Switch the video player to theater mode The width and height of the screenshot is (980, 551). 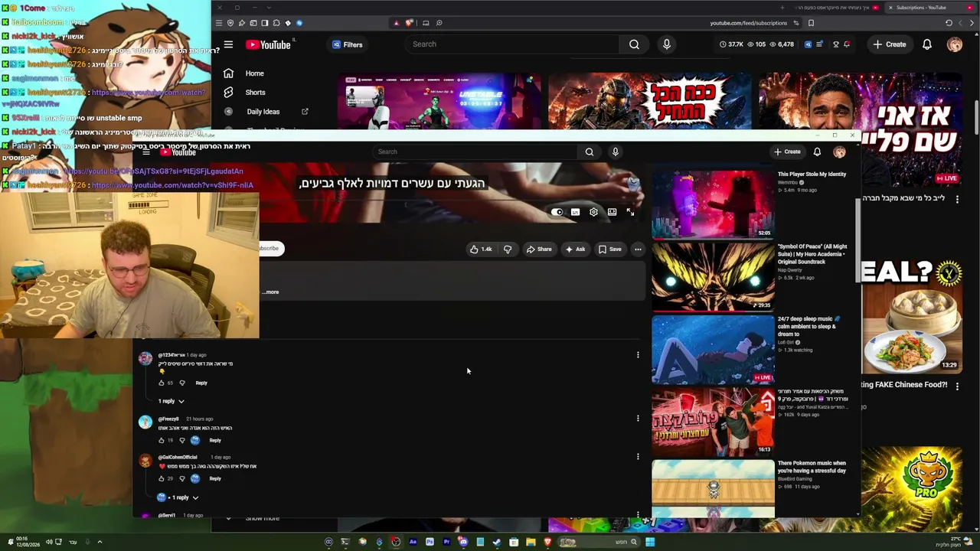(612, 212)
